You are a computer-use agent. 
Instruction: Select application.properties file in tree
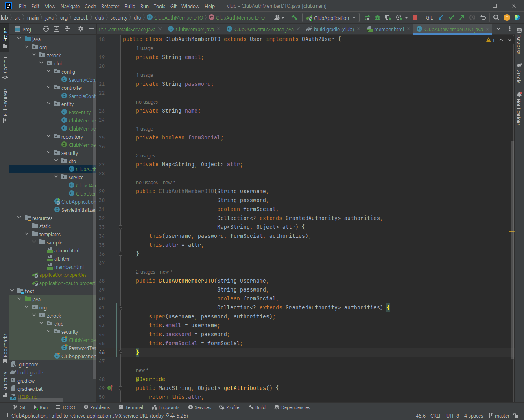point(63,275)
